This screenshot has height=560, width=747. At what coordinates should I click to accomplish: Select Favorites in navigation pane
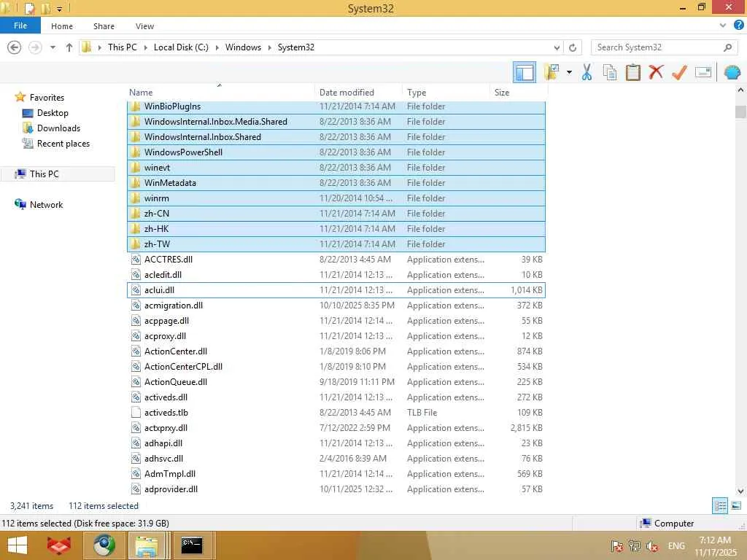tap(47, 97)
